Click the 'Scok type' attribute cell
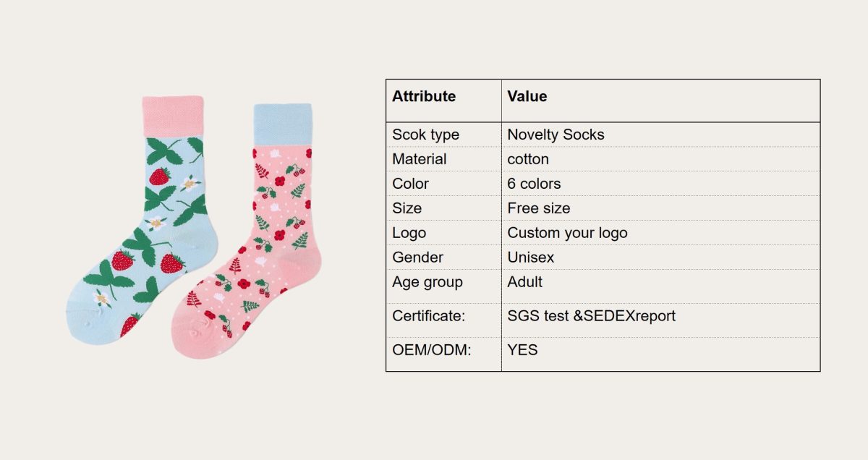The image size is (868, 460). (x=425, y=135)
